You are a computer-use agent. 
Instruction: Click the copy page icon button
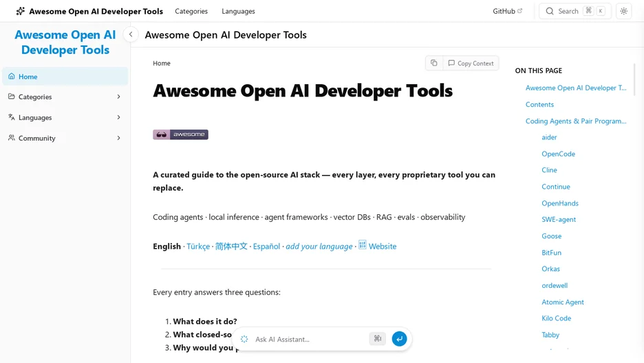[434, 63]
